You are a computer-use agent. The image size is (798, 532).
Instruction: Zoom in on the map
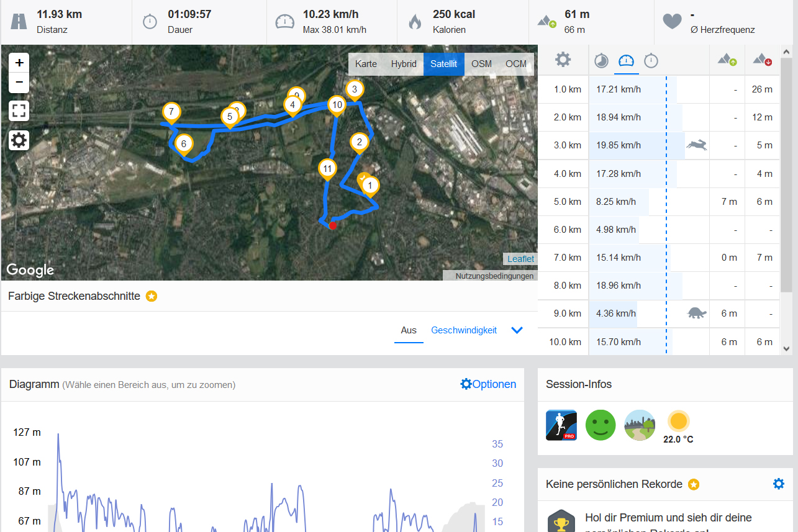coord(19,63)
